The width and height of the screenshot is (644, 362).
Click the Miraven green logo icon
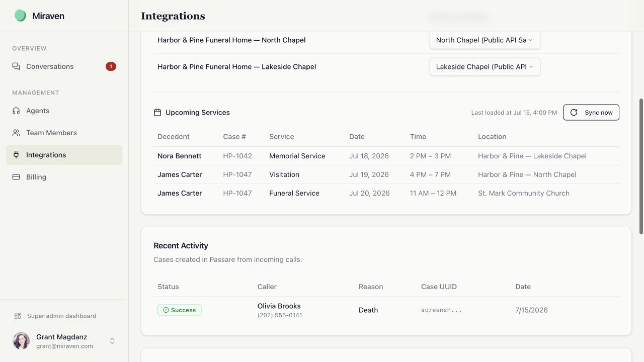point(20,16)
